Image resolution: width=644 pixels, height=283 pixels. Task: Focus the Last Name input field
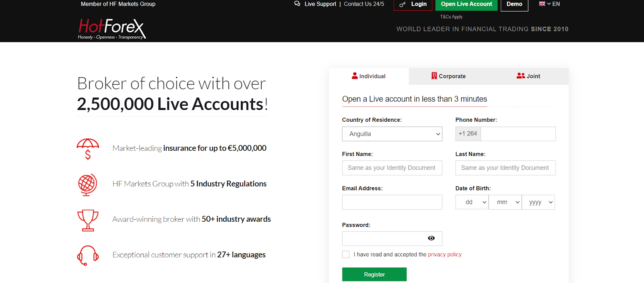pos(506,168)
